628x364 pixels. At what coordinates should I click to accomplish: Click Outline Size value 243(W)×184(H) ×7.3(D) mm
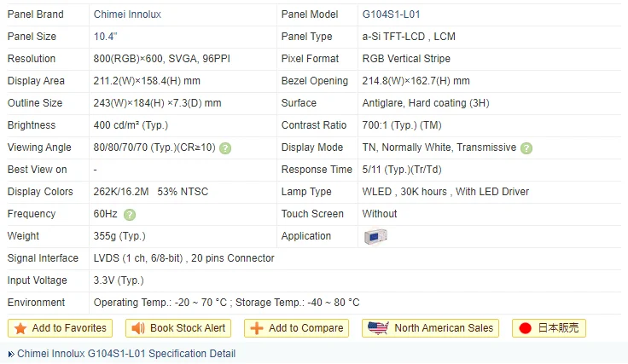pos(157,103)
